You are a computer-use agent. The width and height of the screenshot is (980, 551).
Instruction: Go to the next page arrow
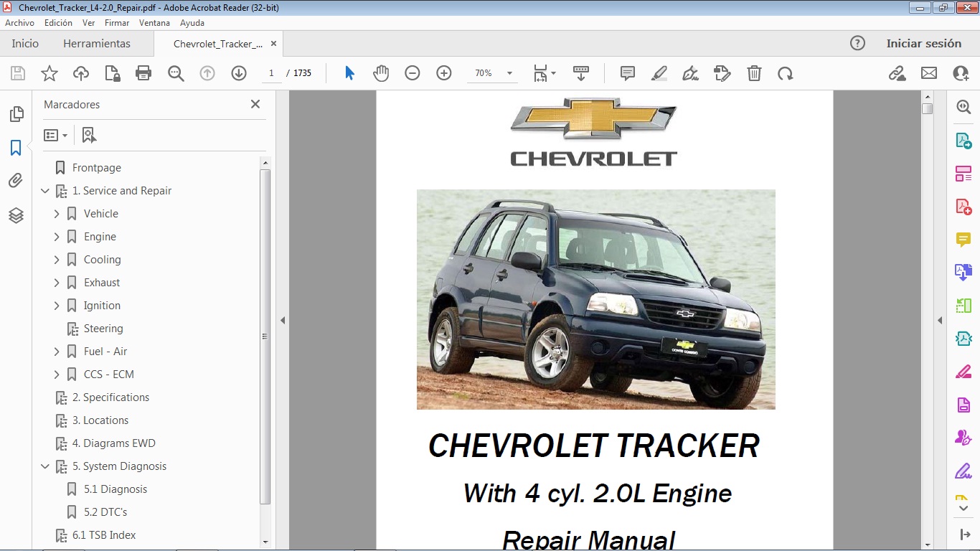(x=239, y=73)
